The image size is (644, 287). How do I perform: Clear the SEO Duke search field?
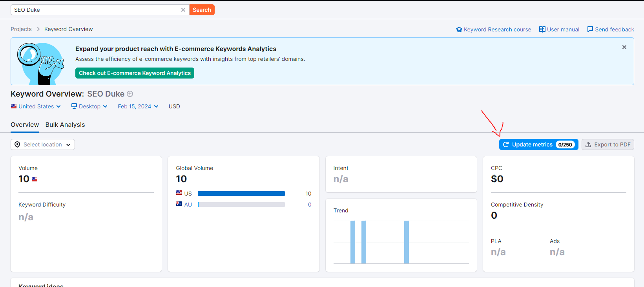pyautogui.click(x=183, y=10)
